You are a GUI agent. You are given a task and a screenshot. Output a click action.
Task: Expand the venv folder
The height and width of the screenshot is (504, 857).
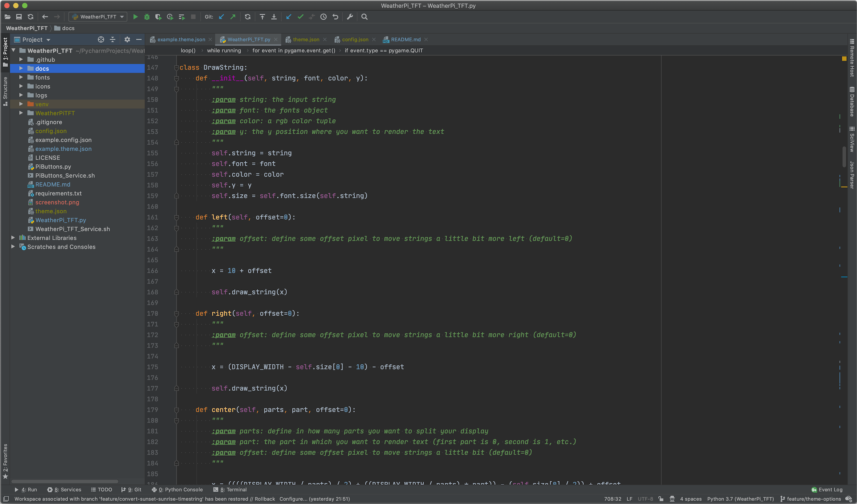[21, 104]
